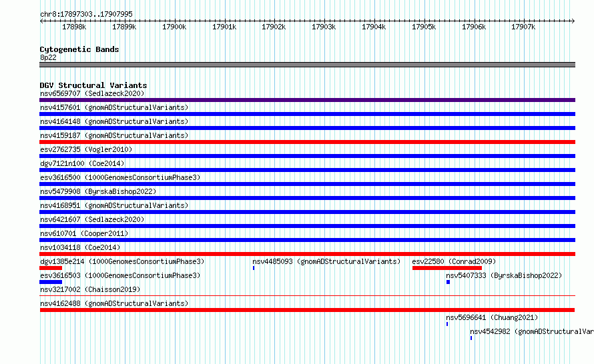
Task: Select the dark purple nsv6569707 variant bar
Action: point(307,100)
